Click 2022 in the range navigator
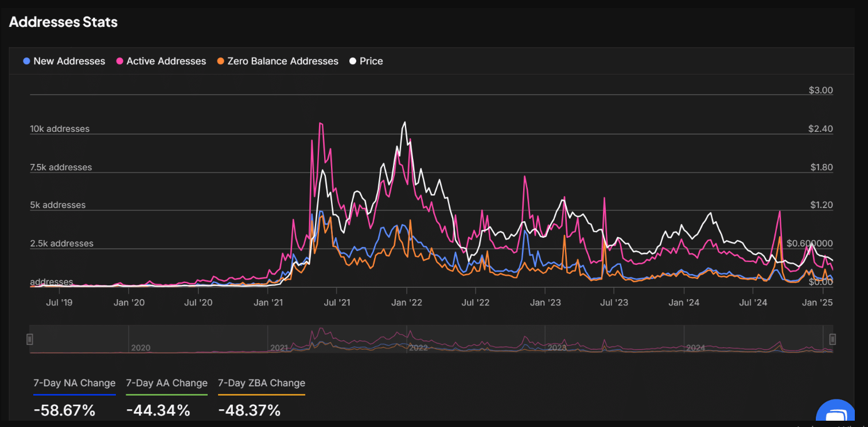The height and width of the screenshot is (427, 868). tap(418, 348)
